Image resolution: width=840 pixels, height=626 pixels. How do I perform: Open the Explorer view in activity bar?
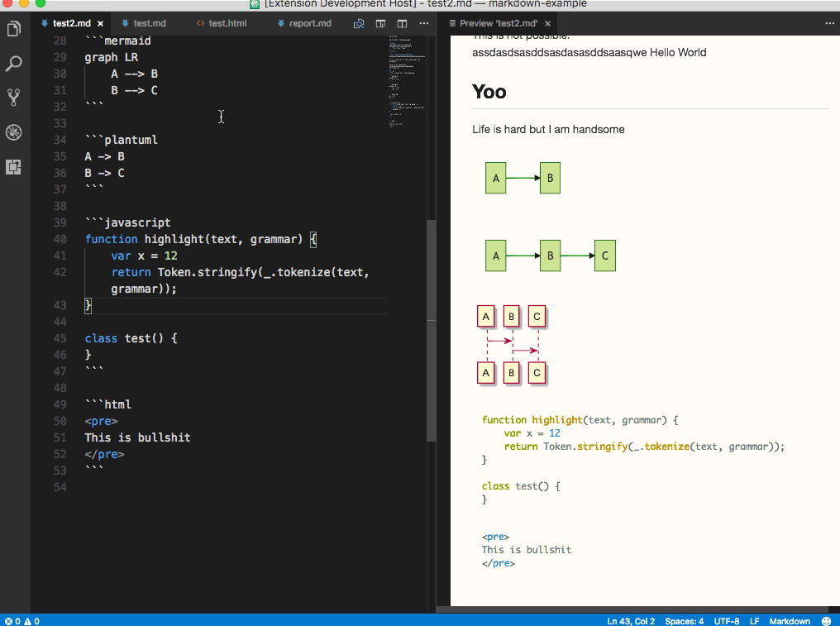[14, 28]
